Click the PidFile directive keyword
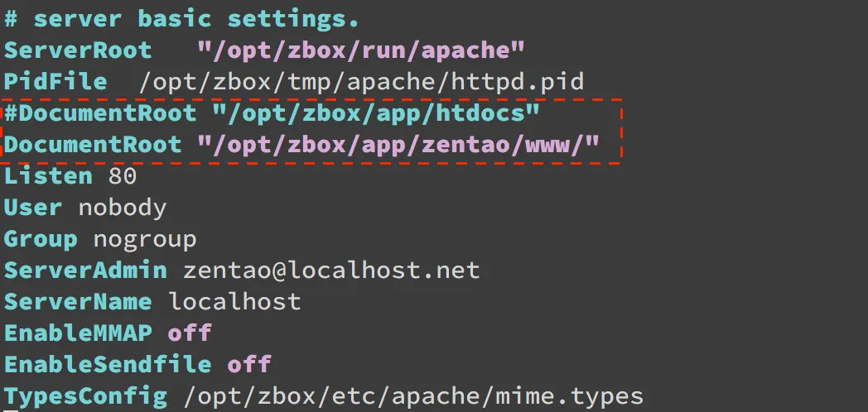868x412 pixels. tap(55, 82)
